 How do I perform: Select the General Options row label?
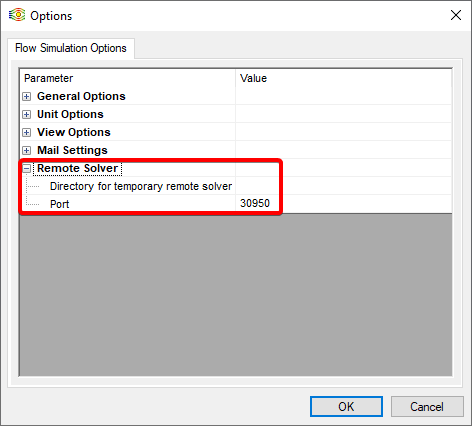point(81,96)
